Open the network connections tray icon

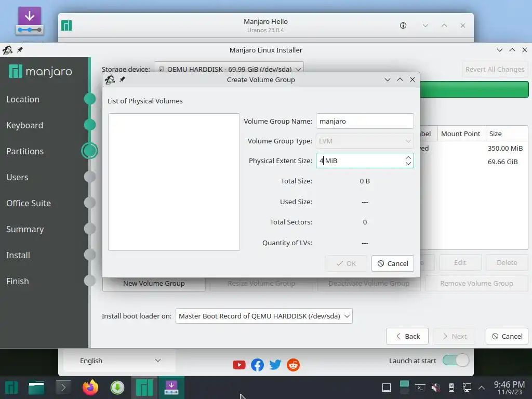click(467, 388)
